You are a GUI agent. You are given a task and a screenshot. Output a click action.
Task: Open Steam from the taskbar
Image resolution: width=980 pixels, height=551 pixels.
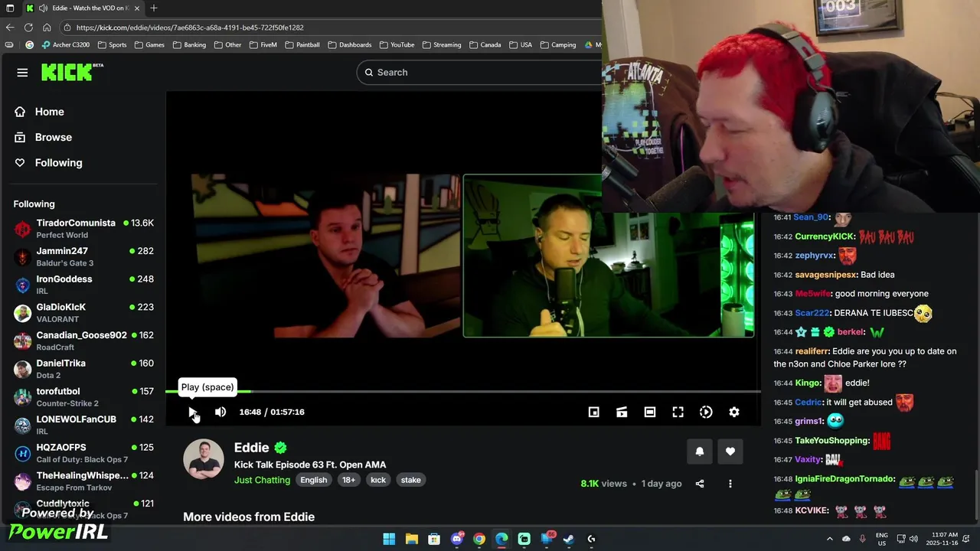[x=569, y=539]
